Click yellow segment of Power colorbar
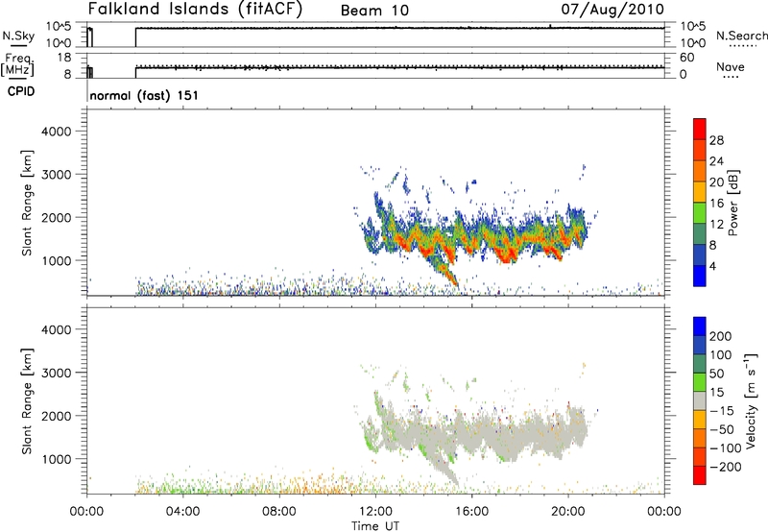The width and height of the screenshot is (768, 532). (700, 191)
